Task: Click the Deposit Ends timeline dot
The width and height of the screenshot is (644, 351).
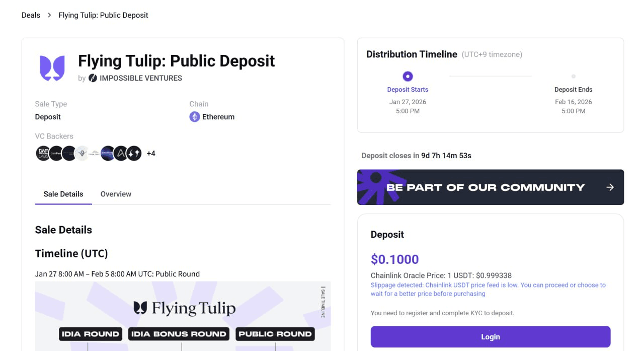Action: tap(573, 77)
